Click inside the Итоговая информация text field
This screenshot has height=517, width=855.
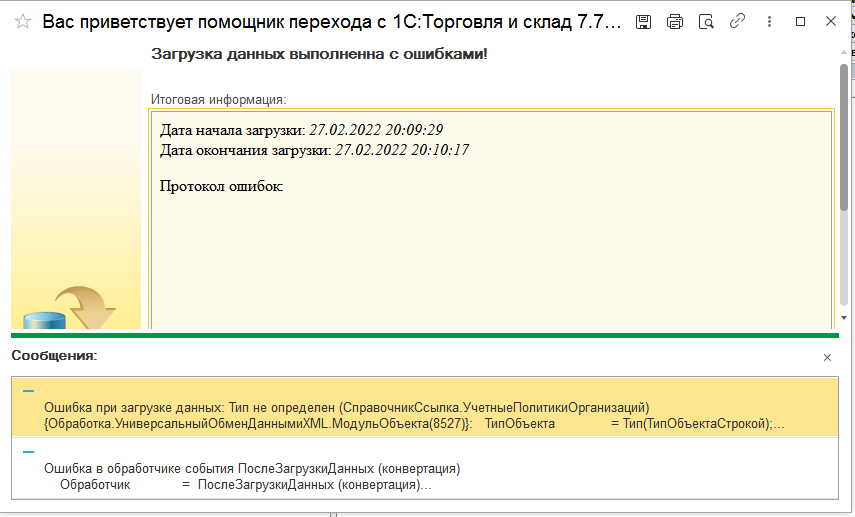(491, 221)
